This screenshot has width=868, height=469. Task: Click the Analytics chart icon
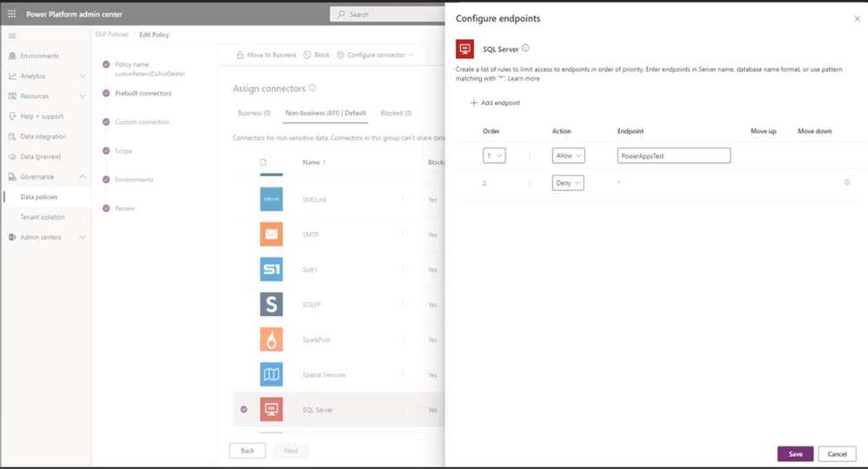[x=12, y=76]
